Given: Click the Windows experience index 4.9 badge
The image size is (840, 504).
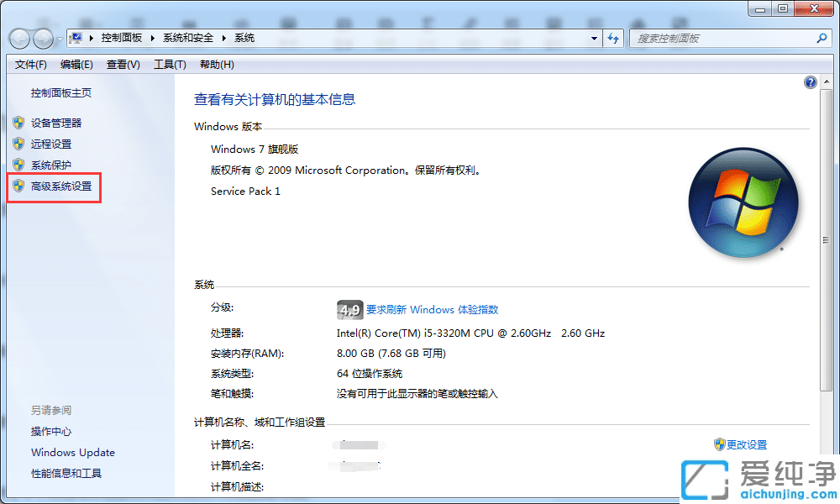Looking at the screenshot, I should pyautogui.click(x=349, y=309).
